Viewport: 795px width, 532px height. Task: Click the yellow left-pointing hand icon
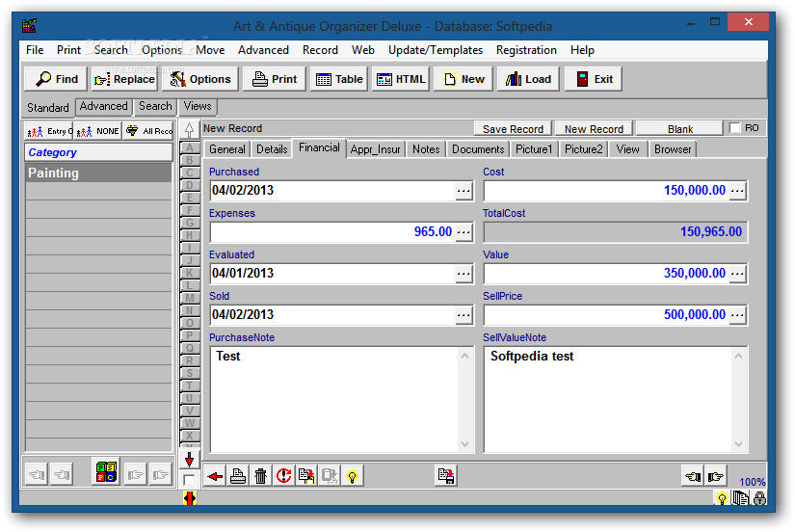[692, 476]
